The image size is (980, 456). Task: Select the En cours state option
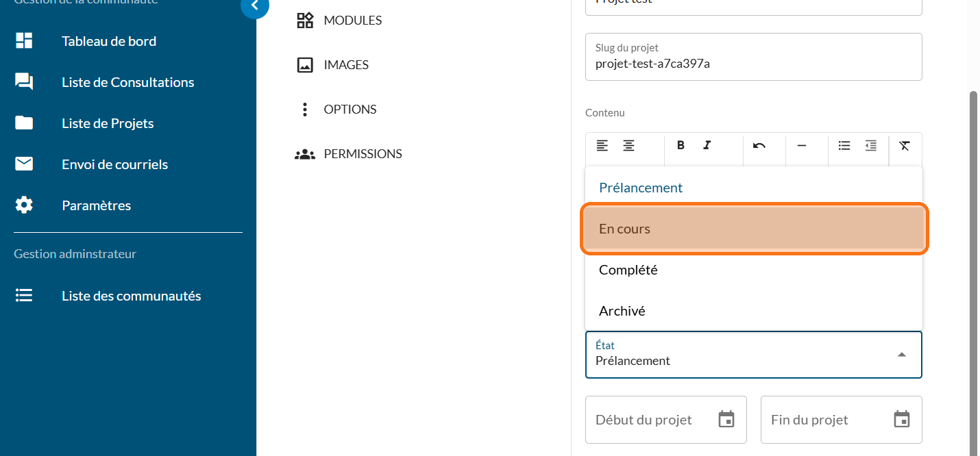point(754,229)
